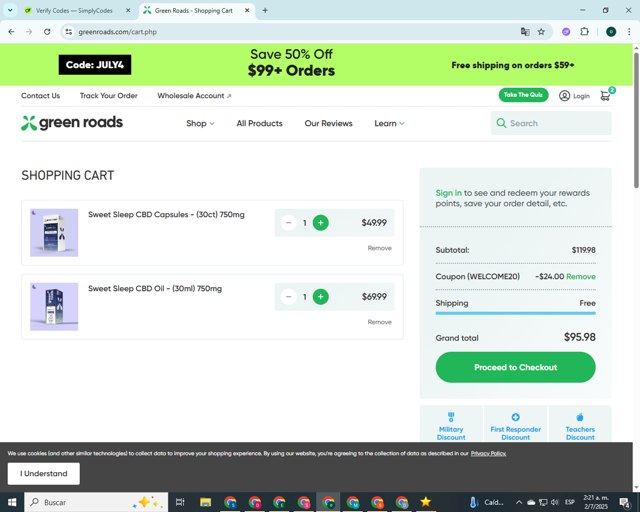Viewport: 640px width, 512px height.
Task: Click the volume speaker tray icon
Action: (554, 502)
